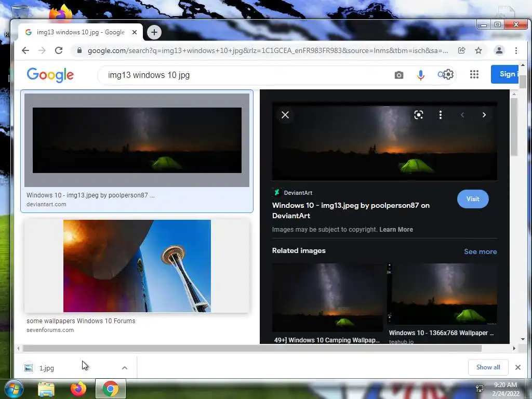
Task: Click the sevenforums.com source link
Action: (x=50, y=330)
